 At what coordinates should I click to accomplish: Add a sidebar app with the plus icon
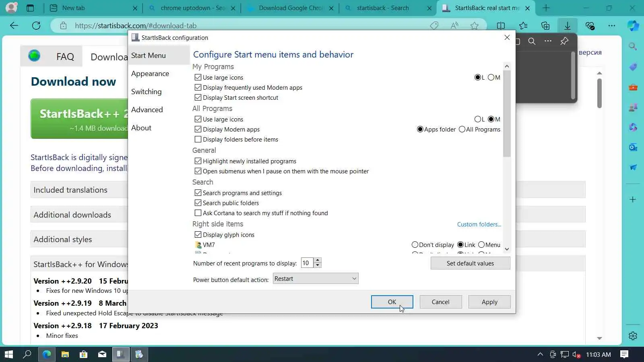(x=633, y=200)
